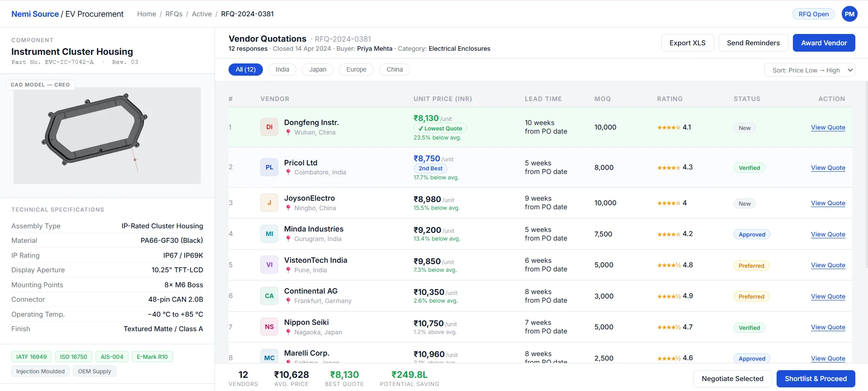Click the 2nd Best badge
The image size is (868, 391).
tap(430, 168)
